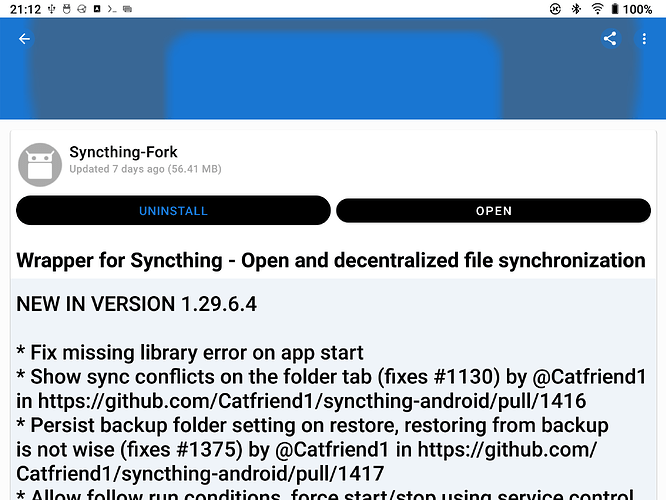
Task: Tap the Wi-Fi status icon
Action: pos(598,9)
